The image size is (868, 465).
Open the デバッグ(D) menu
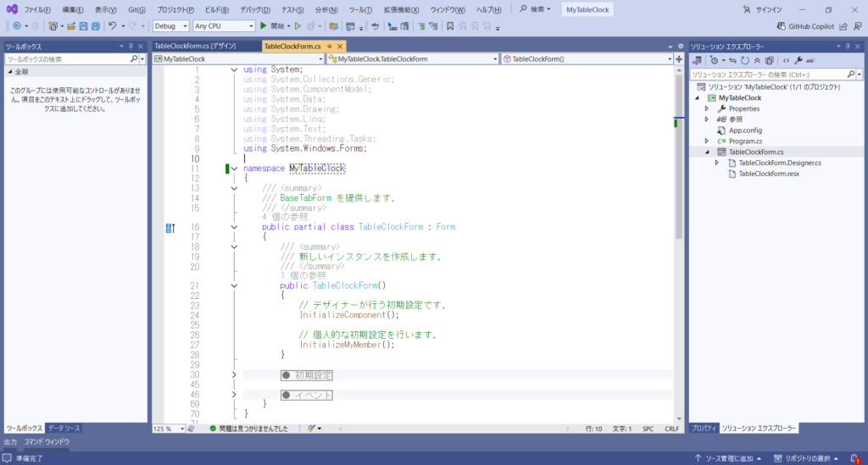(x=254, y=10)
